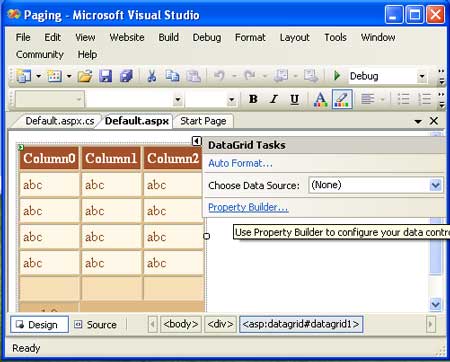
Task: Click the Copy icon in toolbar
Action: point(172,76)
